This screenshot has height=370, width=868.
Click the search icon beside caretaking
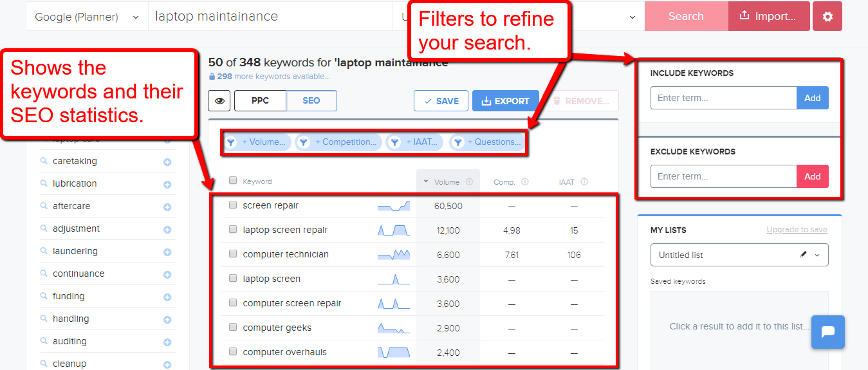pyautogui.click(x=44, y=161)
